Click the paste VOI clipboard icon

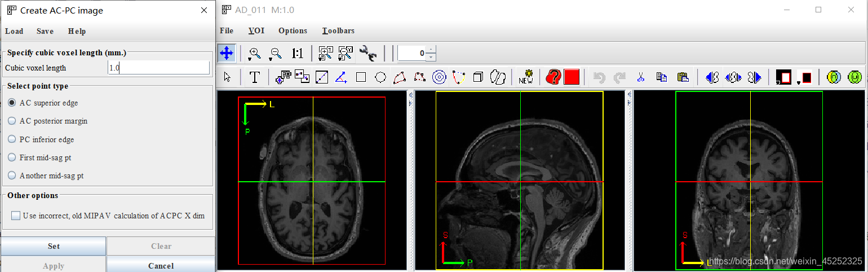[683, 77]
